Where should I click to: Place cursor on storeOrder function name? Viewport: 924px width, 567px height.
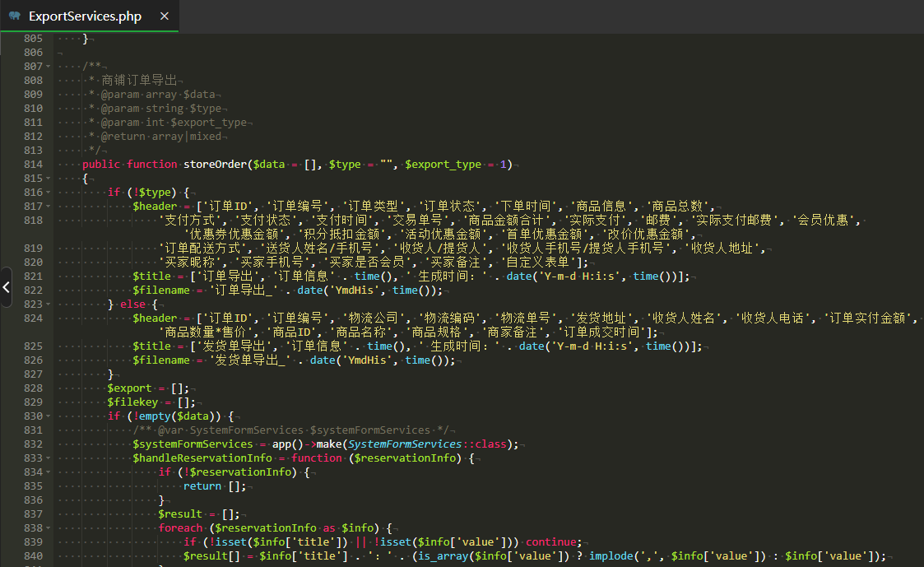[215, 165]
